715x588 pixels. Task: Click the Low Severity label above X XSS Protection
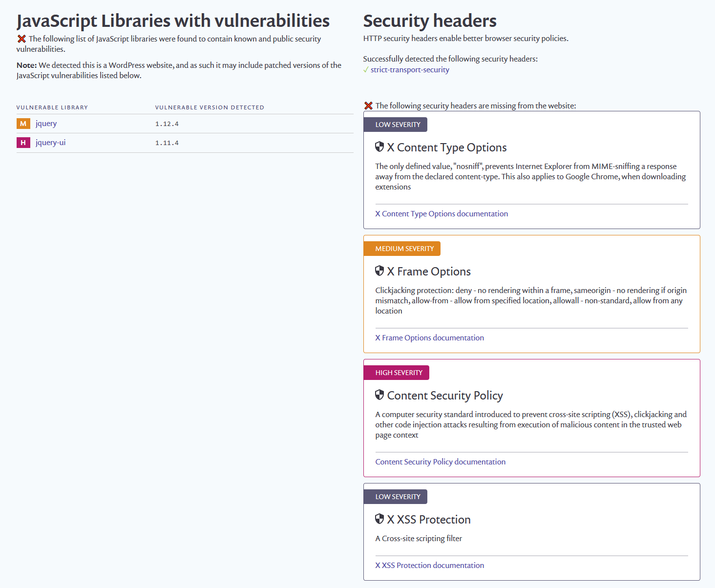[x=396, y=497]
